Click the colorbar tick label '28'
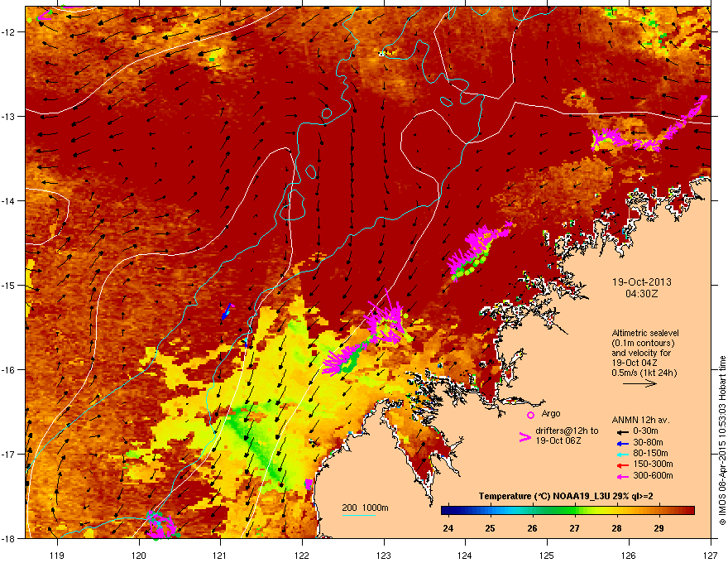 (x=616, y=528)
